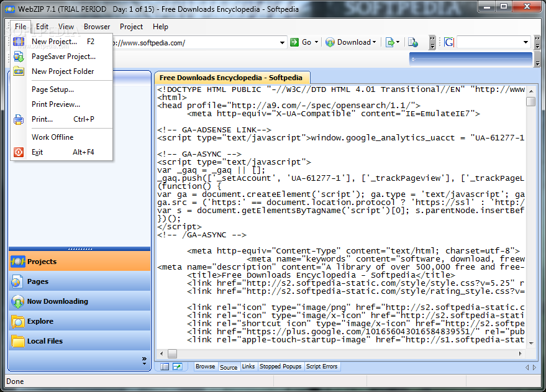
Task: Open the File menu
Action: coord(20,27)
